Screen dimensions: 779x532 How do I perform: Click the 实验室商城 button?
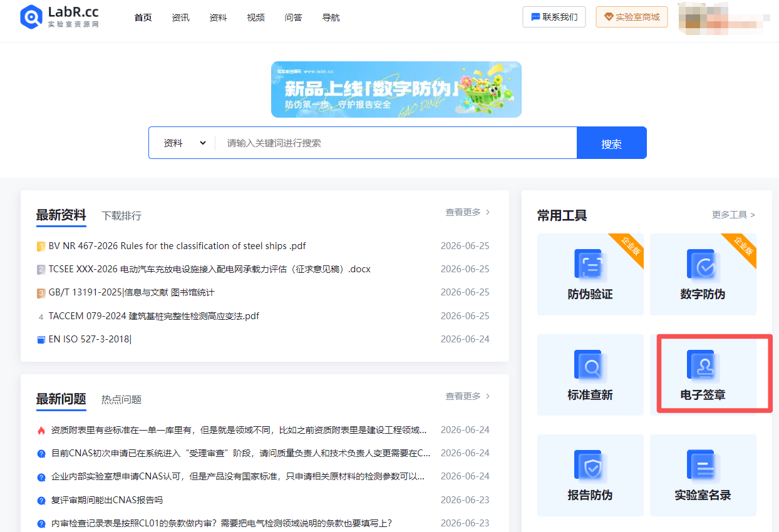pyautogui.click(x=632, y=17)
